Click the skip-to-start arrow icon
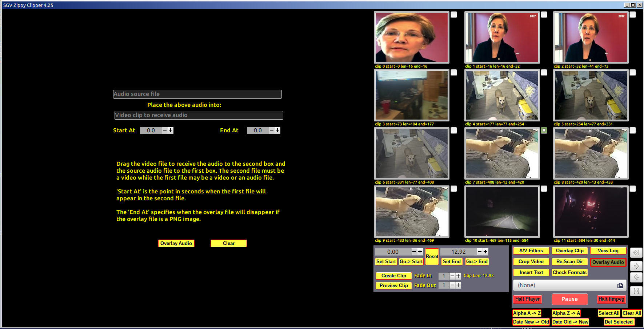Image resolution: width=644 pixels, height=329 pixels. (636, 291)
